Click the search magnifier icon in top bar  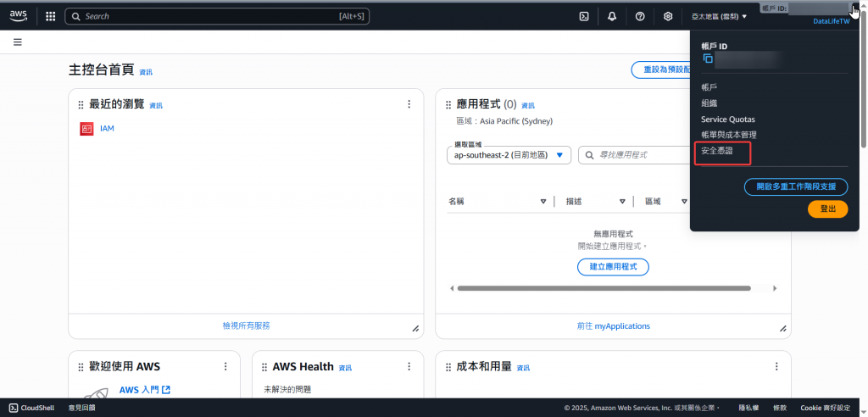click(76, 17)
